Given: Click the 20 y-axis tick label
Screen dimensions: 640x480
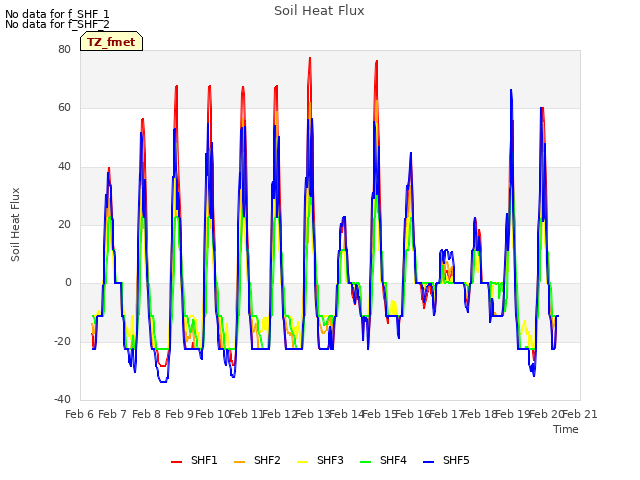Looking at the screenshot, I should (x=64, y=224).
